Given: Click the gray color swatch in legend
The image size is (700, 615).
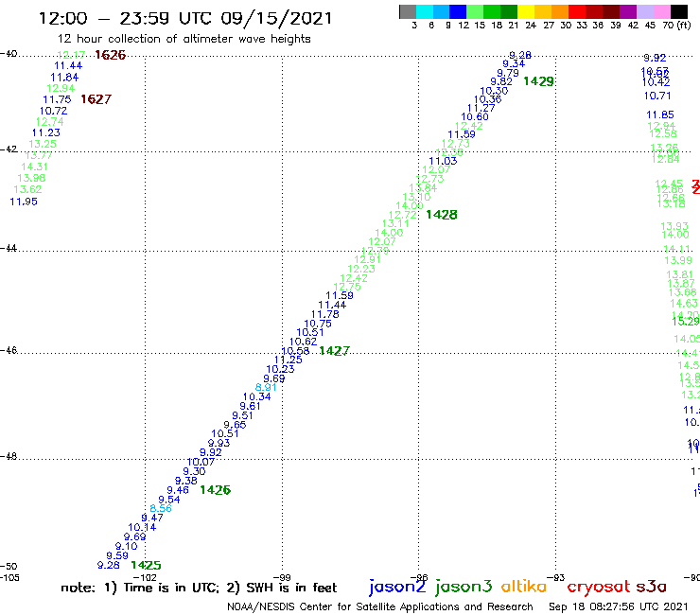Looking at the screenshot, I should pyautogui.click(x=408, y=11).
